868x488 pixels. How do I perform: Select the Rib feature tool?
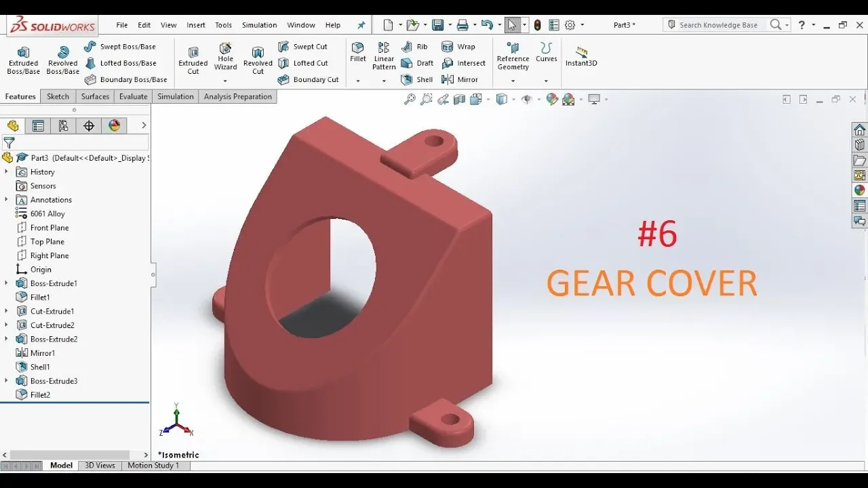point(414,47)
